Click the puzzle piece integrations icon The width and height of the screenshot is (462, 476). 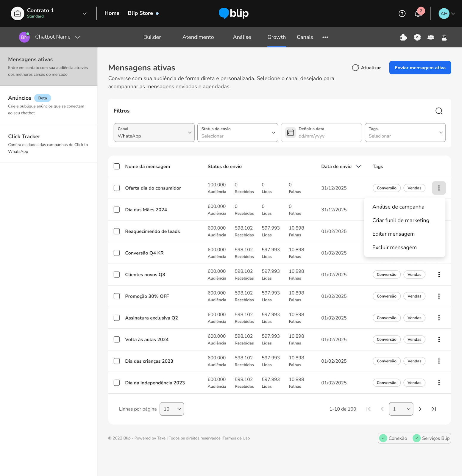point(404,37)
